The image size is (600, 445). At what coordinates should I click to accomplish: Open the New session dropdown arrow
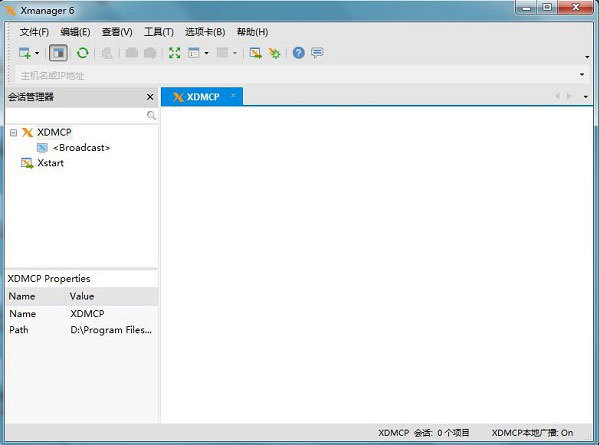tap(37, 53)
